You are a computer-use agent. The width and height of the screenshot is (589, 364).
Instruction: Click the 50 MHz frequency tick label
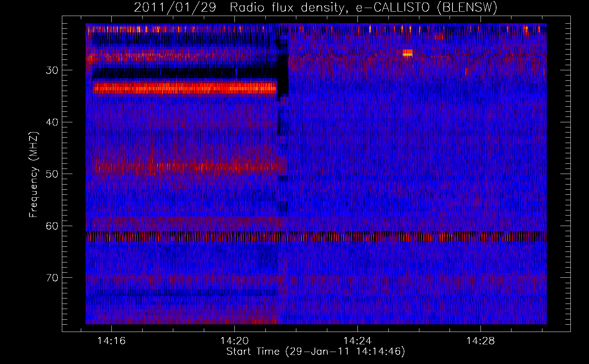click(52, 174)
